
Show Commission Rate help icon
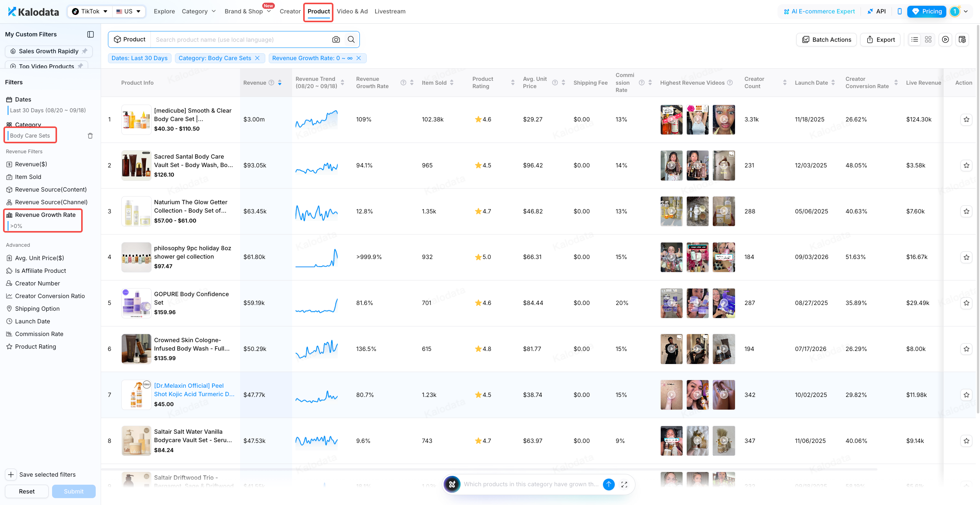pos(642,83)
